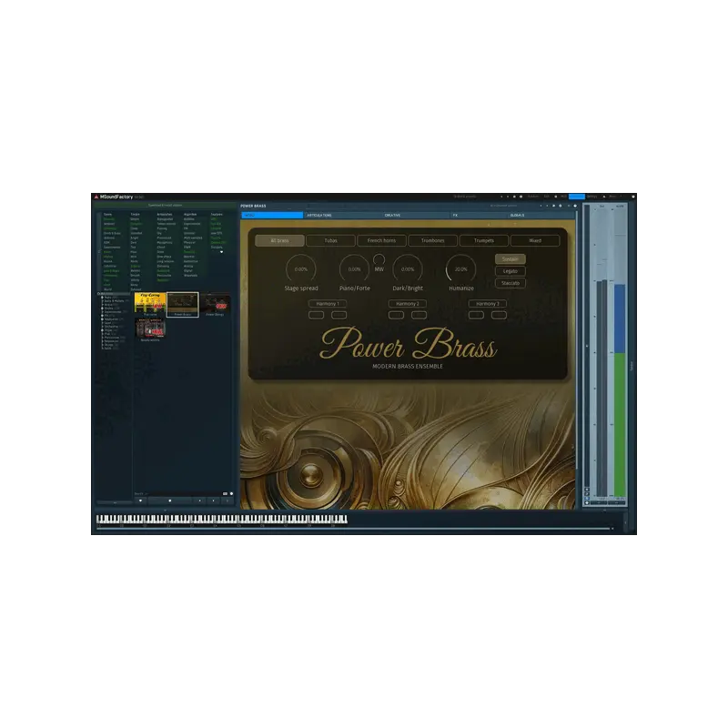
Task: Toggle the Percussive articulation tag
Action: [x=164, y=276]
